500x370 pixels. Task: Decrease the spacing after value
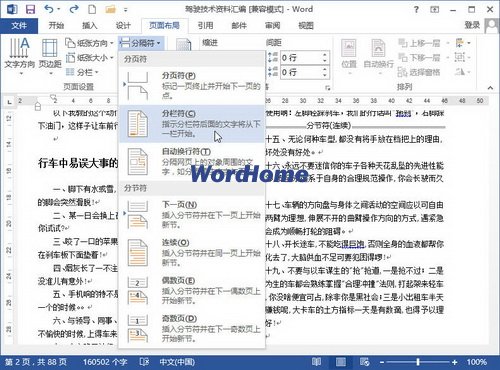point(325,76)
